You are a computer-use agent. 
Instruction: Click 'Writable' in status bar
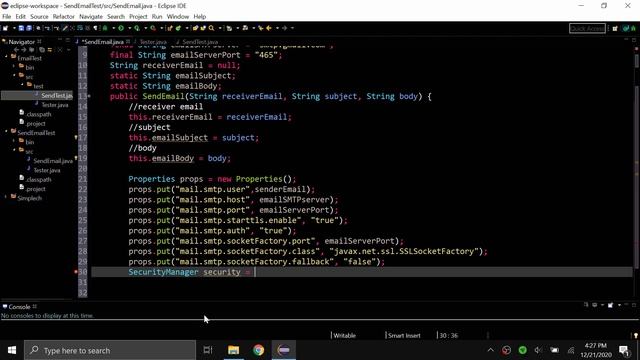click(x=344, y=336)
